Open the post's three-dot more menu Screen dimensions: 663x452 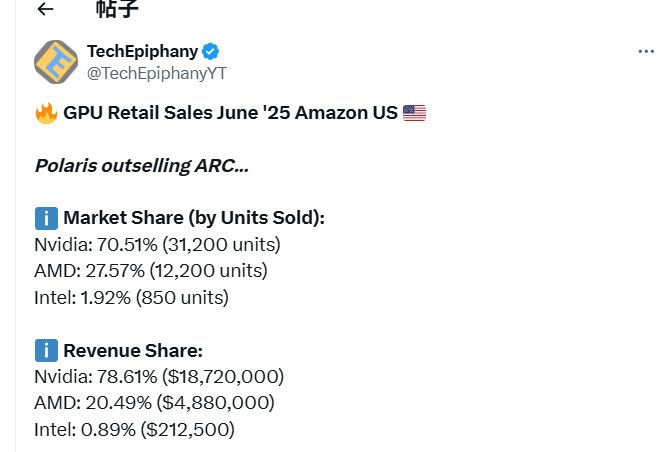tap(645, 52)
